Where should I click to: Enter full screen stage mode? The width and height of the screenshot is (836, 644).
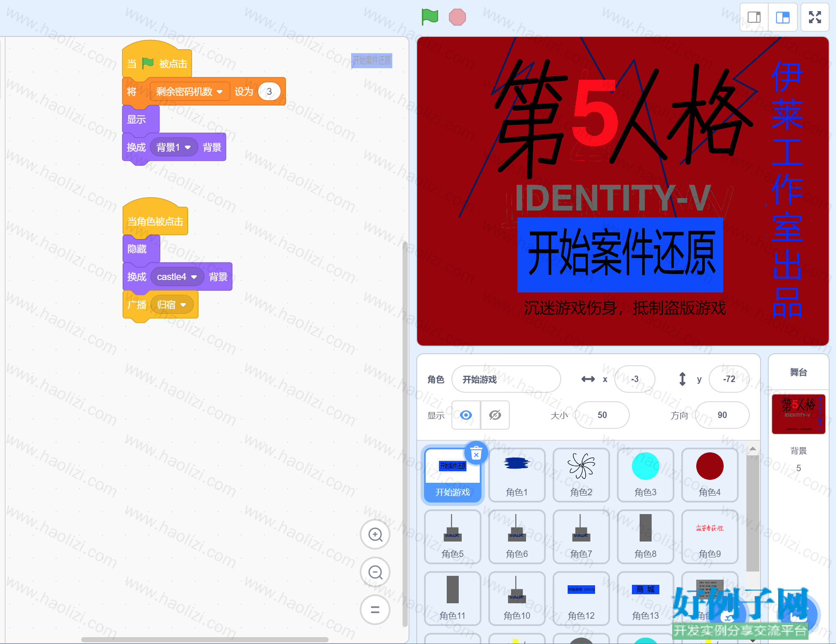click(x=815, y=17)
